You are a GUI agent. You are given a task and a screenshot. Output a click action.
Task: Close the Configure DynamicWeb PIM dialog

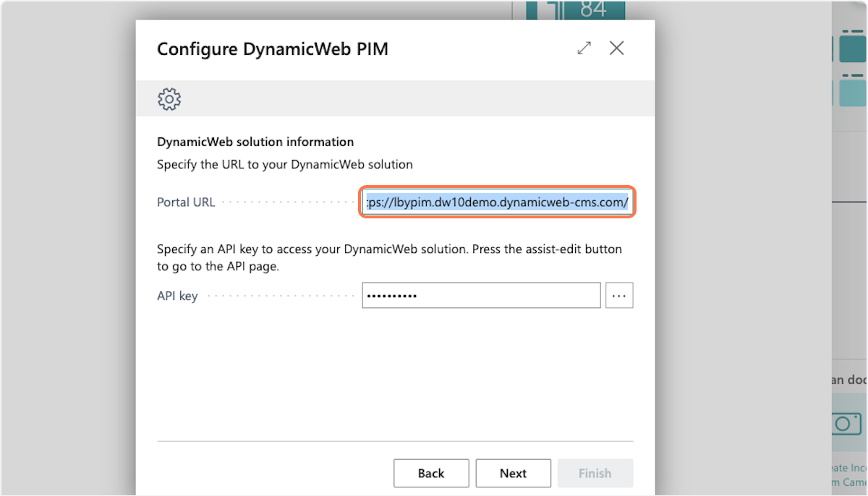(616, 48)
